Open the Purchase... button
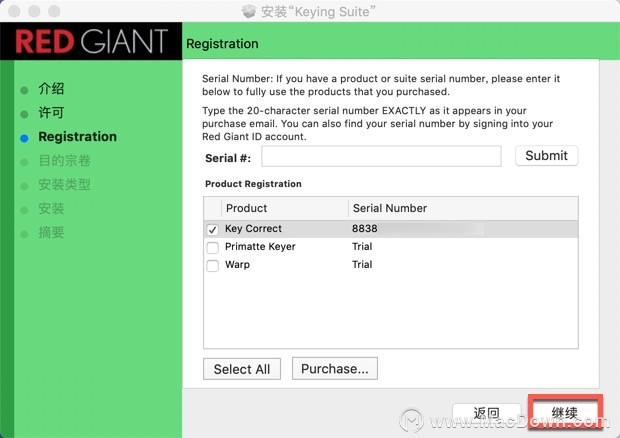The width and height of the screenshot is (620, 438). [x=335, y=368]
